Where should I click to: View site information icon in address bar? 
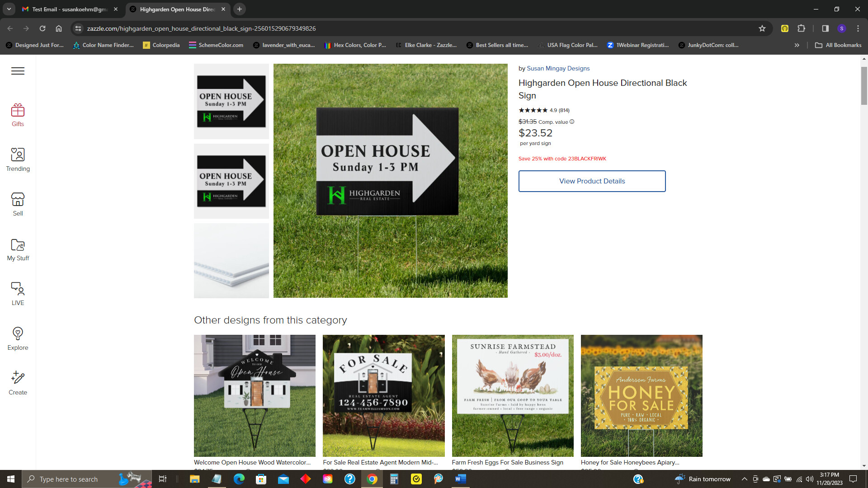pos(78,28)
